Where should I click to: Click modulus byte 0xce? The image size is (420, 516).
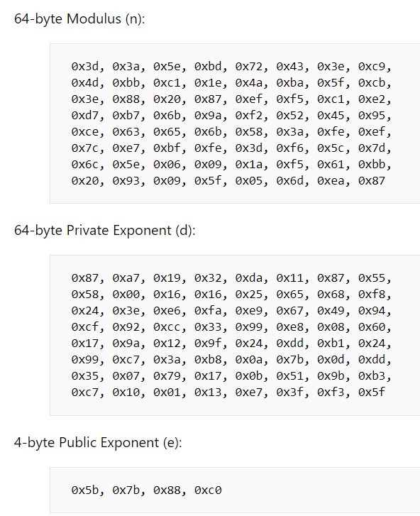click(85, 132)
